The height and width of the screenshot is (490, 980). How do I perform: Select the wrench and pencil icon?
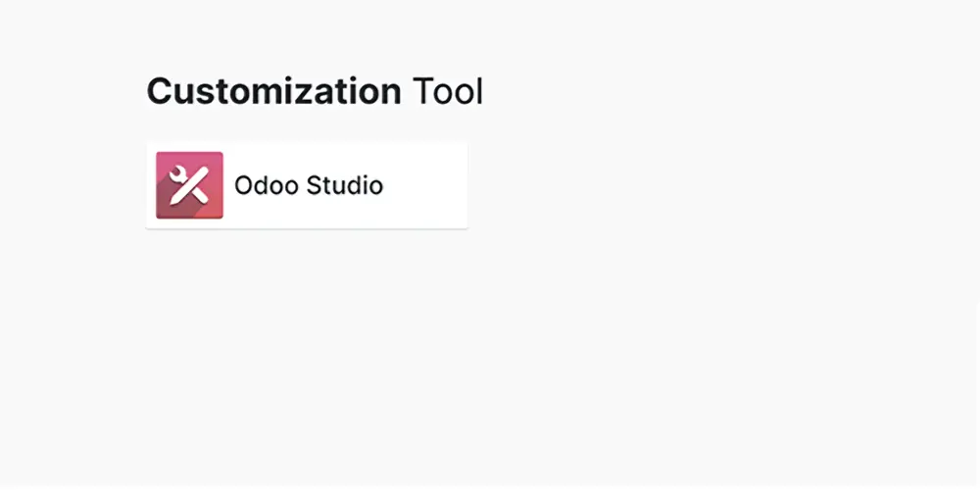[x=189, y=185]
